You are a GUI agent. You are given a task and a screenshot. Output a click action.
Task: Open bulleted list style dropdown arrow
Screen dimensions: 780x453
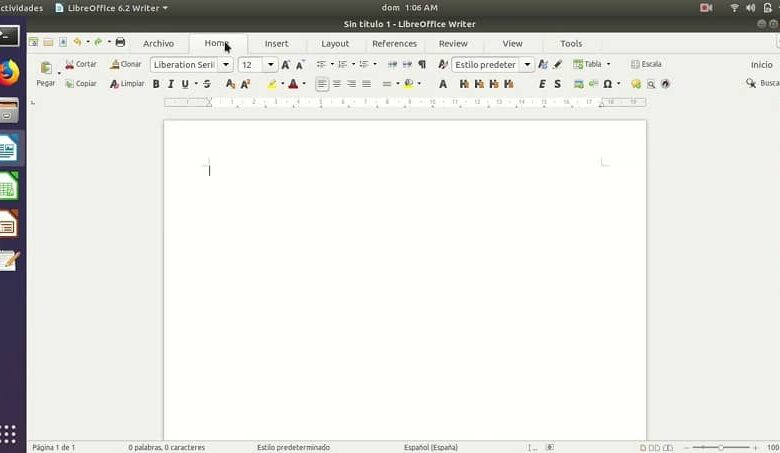(332, 65)
